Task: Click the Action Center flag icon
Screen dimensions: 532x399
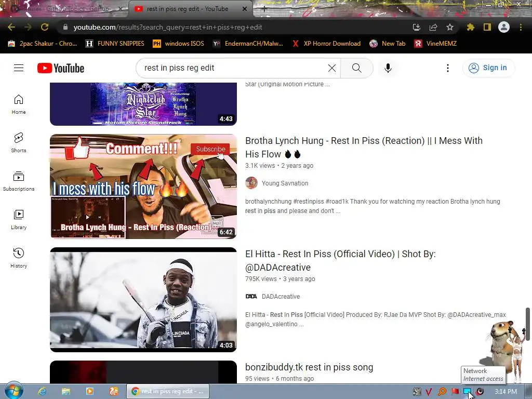Action: point(455,392)
